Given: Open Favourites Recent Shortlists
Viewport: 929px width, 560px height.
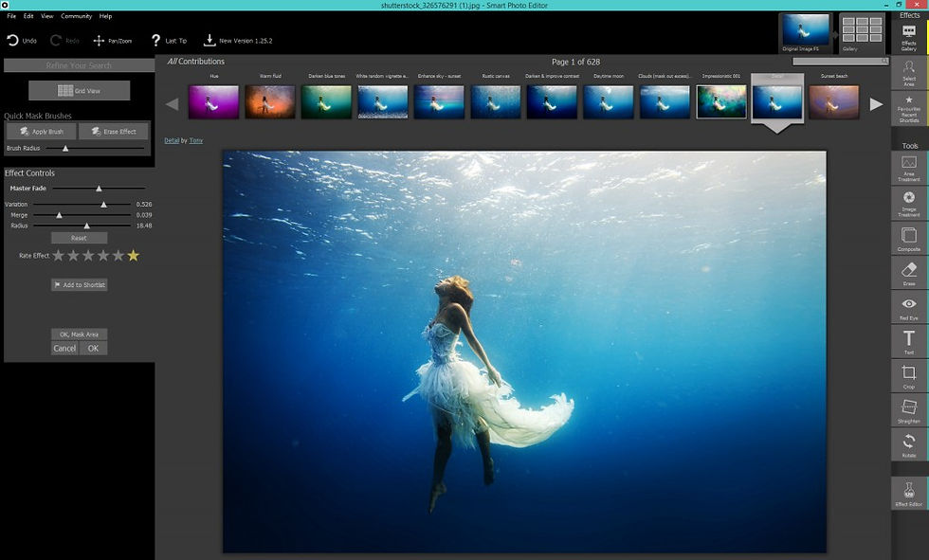Looking at the screenshot, I should pos(909,109).
